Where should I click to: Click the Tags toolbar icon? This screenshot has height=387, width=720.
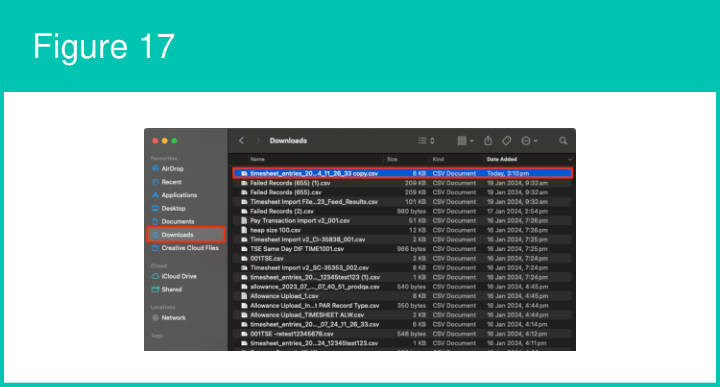(x=506, y=141)
